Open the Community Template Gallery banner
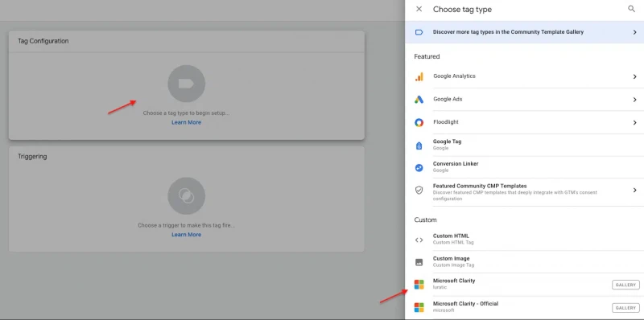 click(x=525, y=32)
